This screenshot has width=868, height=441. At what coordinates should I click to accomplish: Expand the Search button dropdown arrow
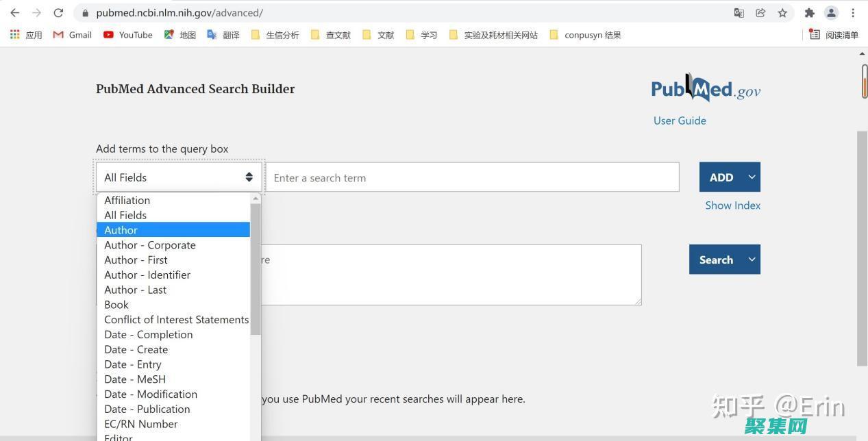coord(752,260)
